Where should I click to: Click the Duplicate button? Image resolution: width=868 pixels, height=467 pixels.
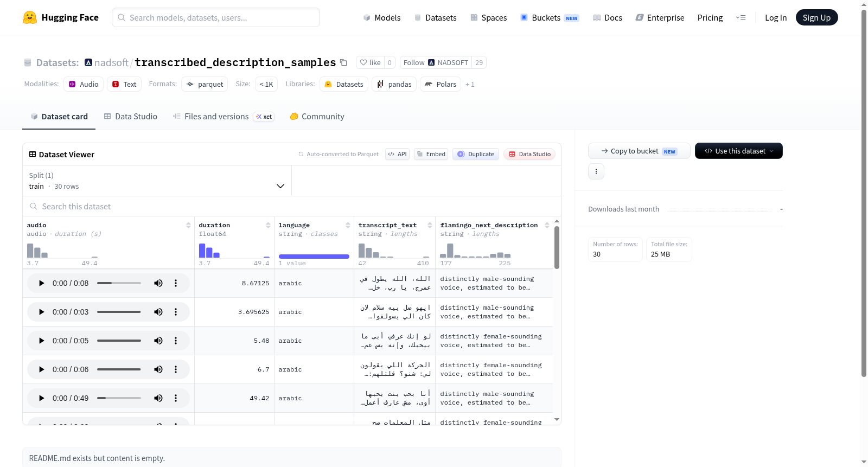click(x=476, y=154)
